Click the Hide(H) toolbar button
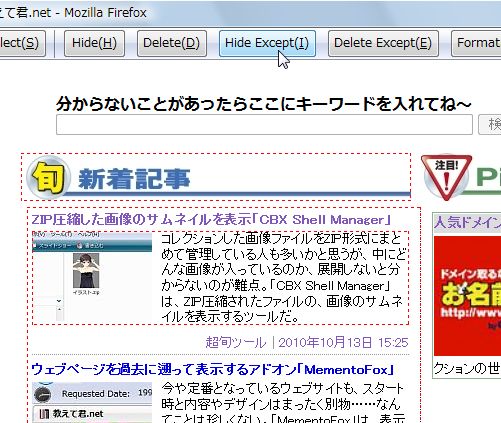 coord(94,43)
